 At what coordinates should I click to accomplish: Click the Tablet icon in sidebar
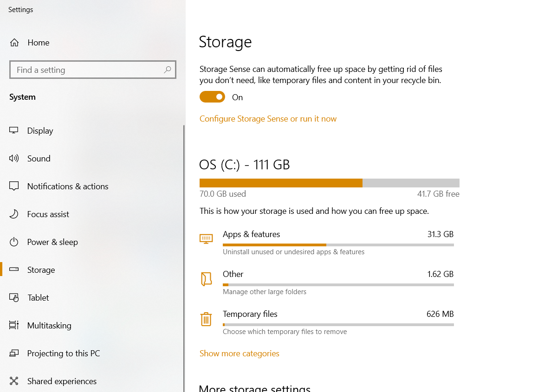(13, 297)
